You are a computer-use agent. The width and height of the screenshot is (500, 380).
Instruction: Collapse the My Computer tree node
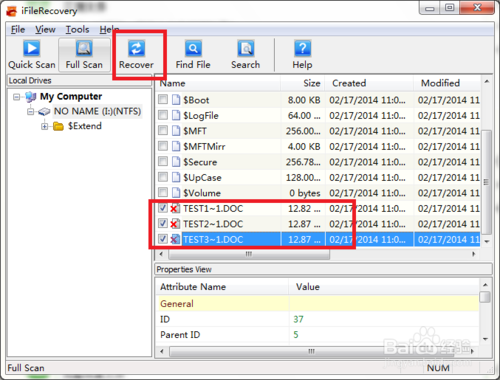coord(16,97)
